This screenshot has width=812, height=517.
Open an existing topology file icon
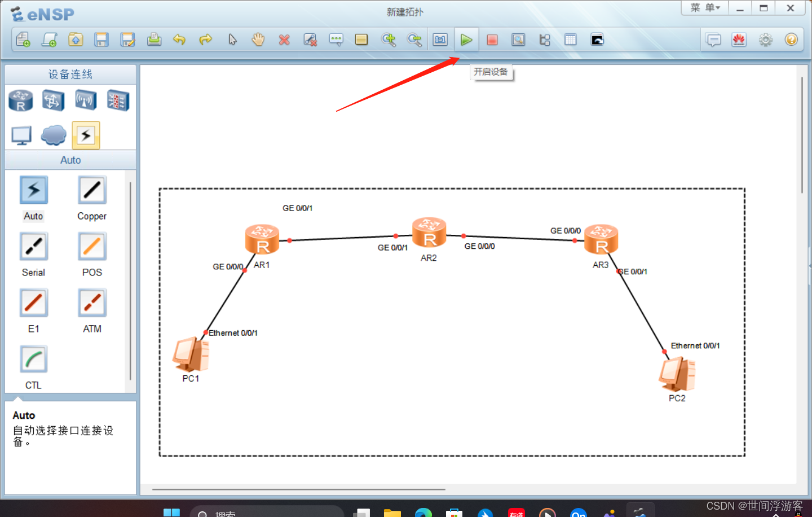[76, 40]
